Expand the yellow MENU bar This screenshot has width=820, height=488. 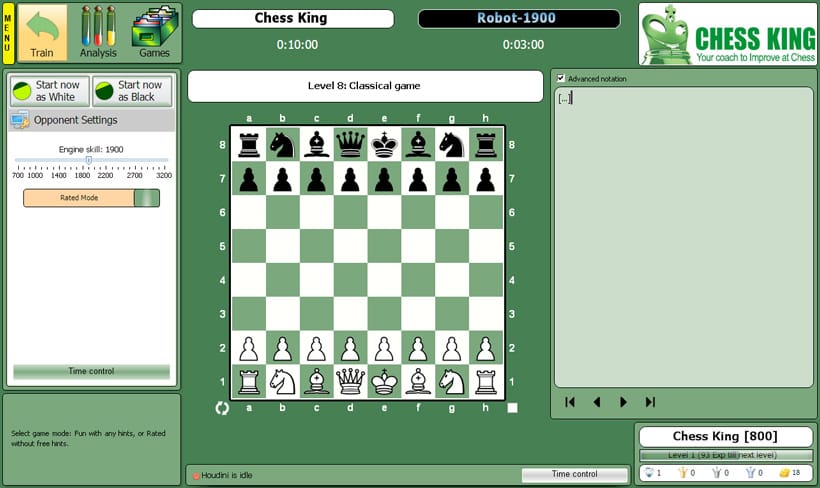pyautogui.click(x=8, y=32)
